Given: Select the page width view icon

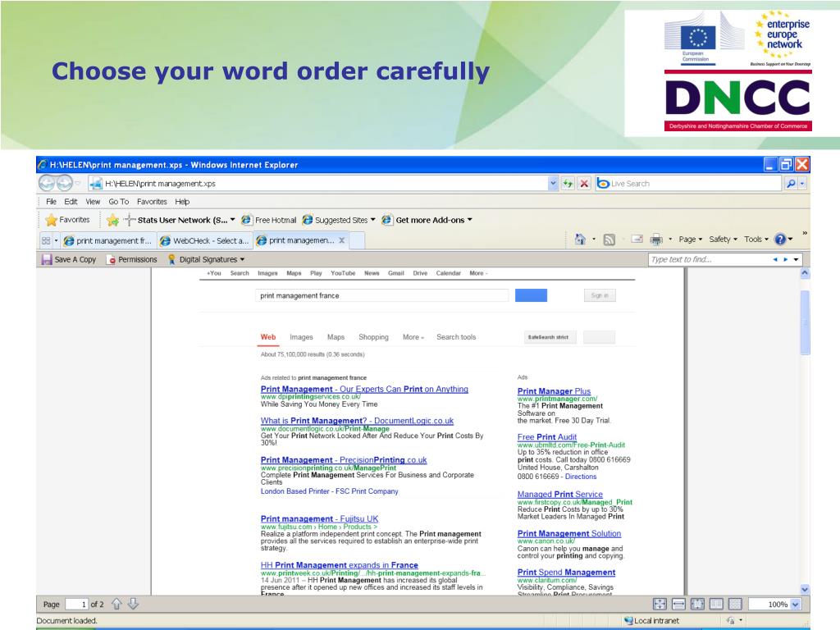Looking at the screenshot, I should [x=678, y=605].
